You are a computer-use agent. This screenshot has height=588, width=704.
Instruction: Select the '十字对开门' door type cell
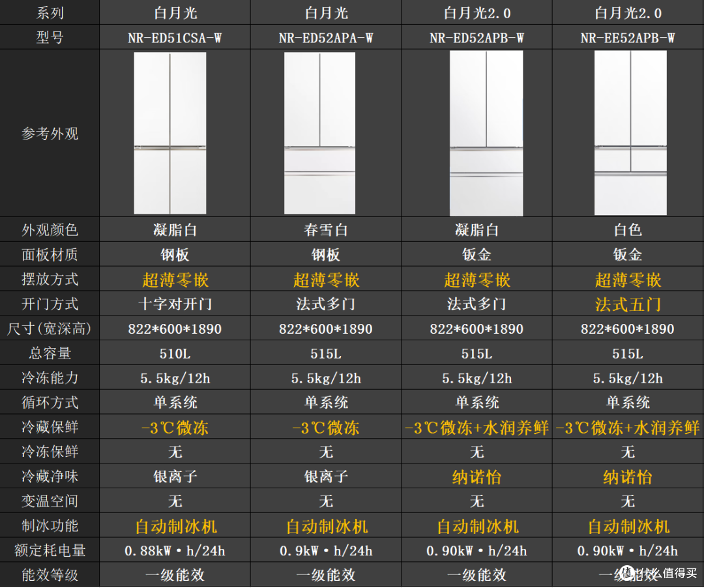click(175, 304)
